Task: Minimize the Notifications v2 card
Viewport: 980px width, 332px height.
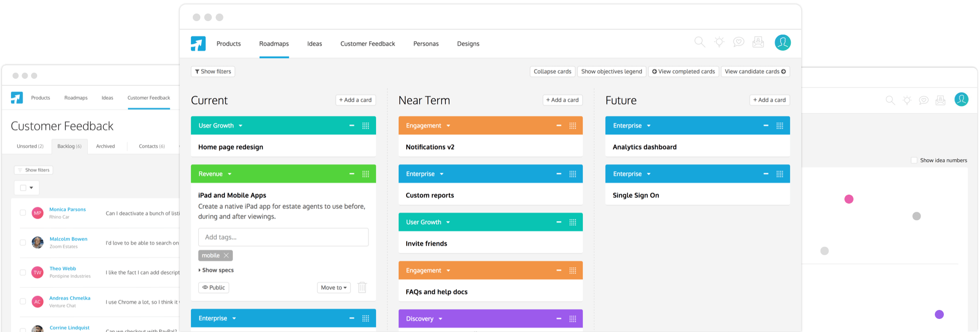Action: pyautogui.click(x=559, y=126)
